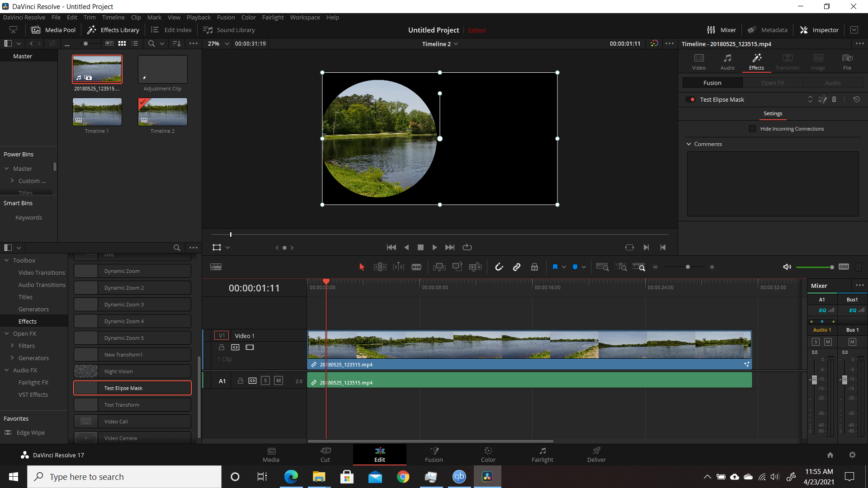Stop playback
This screenshot has width=868, height=488.
point(420,247)
